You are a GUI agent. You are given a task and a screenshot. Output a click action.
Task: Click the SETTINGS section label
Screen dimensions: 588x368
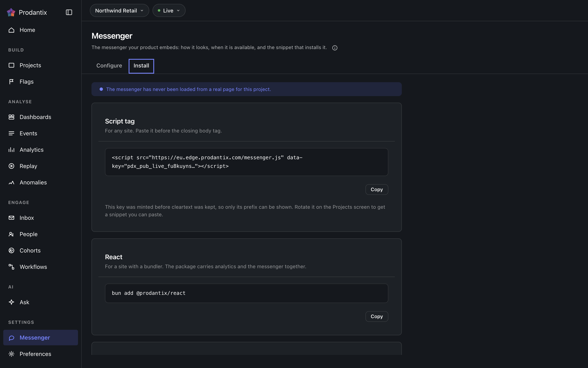tap(21, 322)
